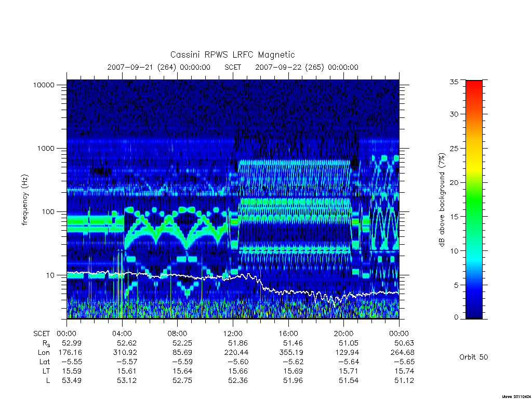Click the colorbar tick label 15
Viewport: 532px width, 399px height.
click(454, 217)
